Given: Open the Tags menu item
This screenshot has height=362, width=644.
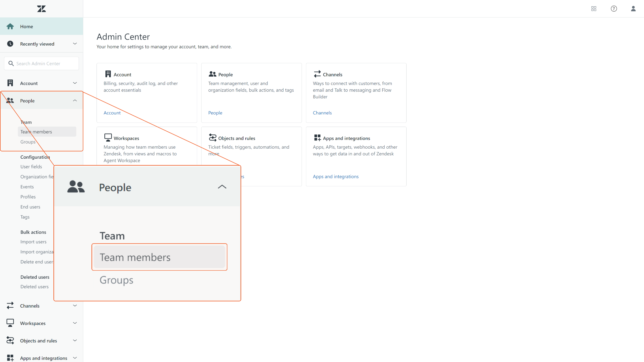Looking at the screenshot, I should click(25, 217).
